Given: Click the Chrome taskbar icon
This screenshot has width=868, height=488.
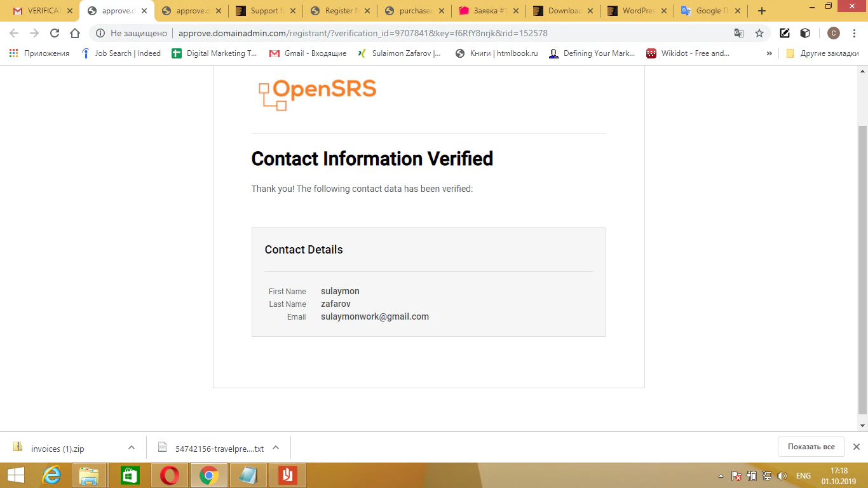Looking at the screenshot, I should [208, 475].
